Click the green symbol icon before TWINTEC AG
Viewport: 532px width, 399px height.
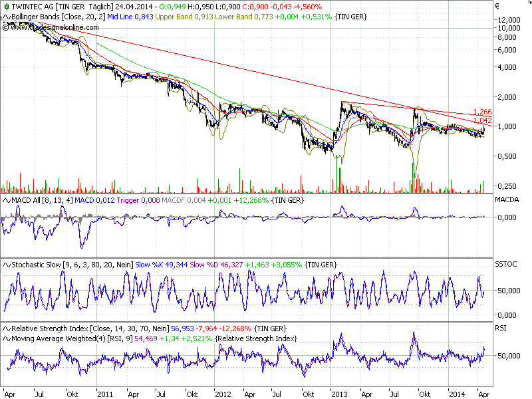coord(6,7)
